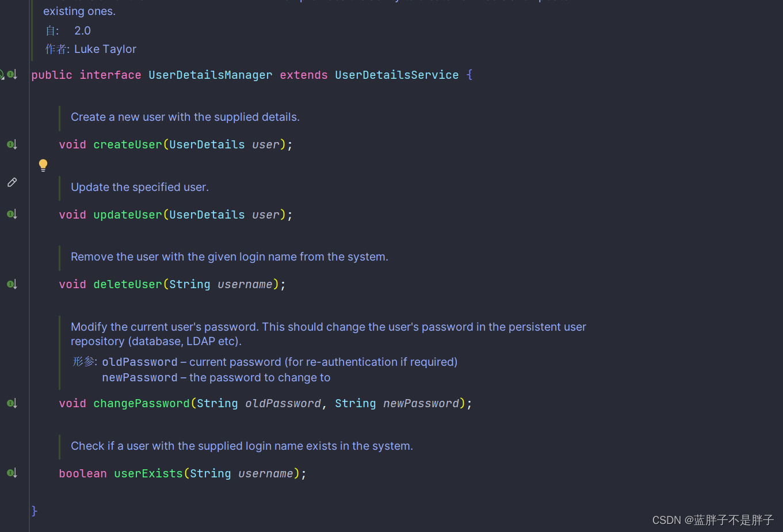Click the author name Luke Taylor
This screenshot has height=532, width=783.
coord(105,49)
